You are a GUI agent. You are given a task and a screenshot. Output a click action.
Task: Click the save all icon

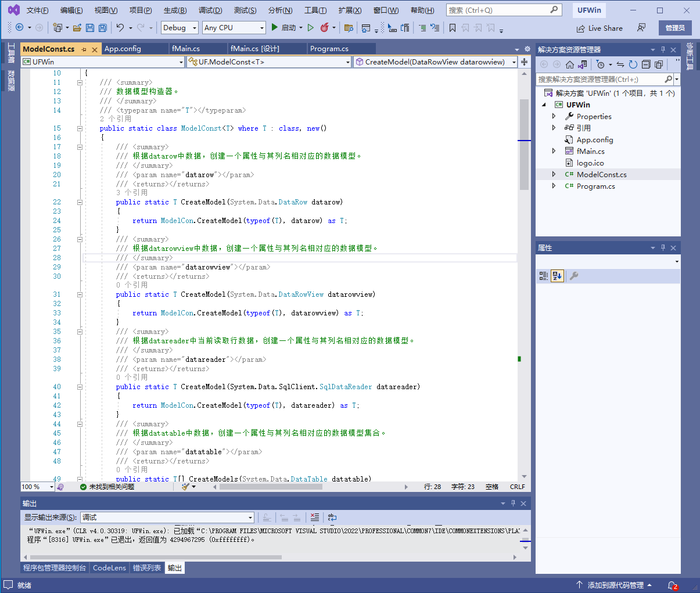point(103,27)
